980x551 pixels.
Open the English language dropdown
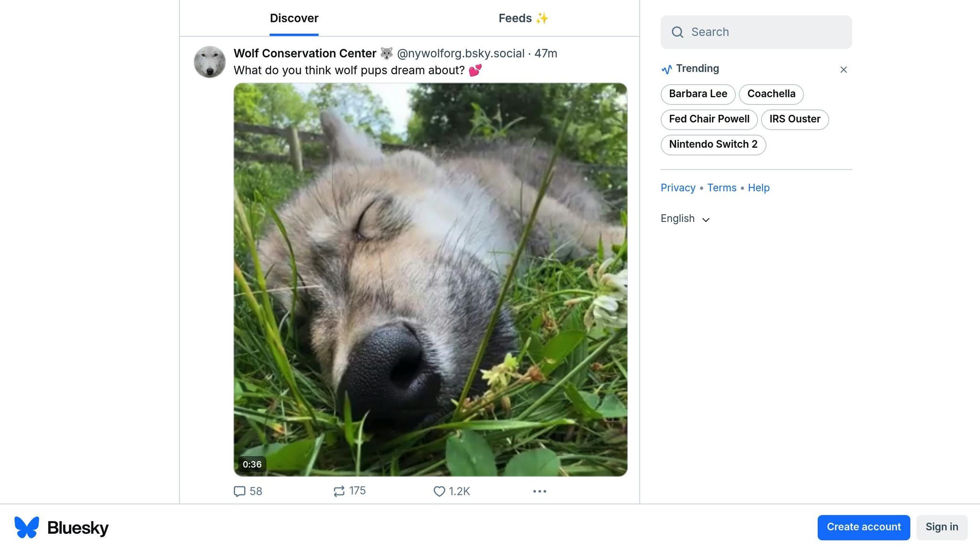pyautogui.click(x=685, y=219)
